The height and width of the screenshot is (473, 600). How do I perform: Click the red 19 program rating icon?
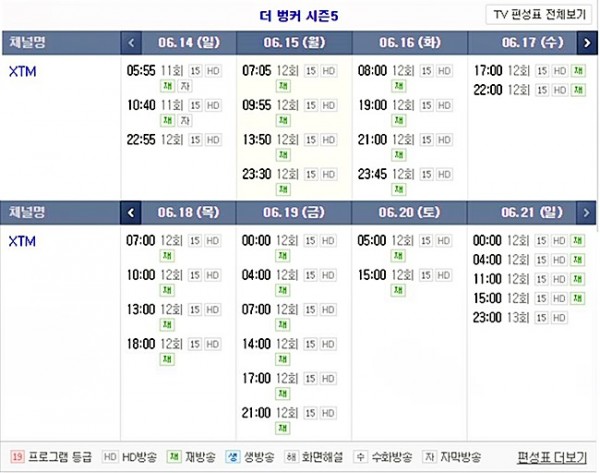17,457
